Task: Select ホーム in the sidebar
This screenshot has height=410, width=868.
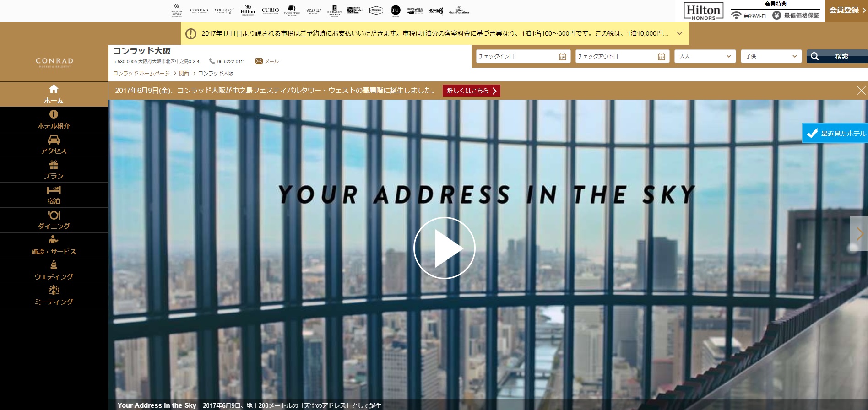Action: pos(54,95)
